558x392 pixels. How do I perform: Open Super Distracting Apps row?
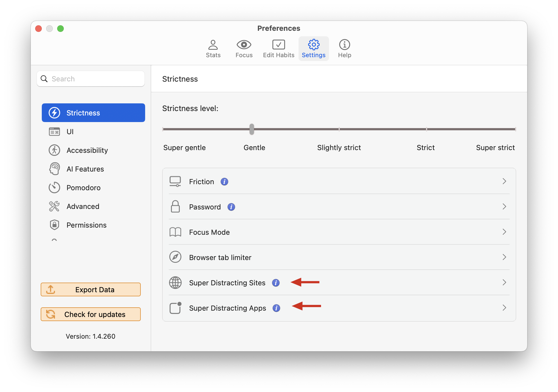[339, 308]
